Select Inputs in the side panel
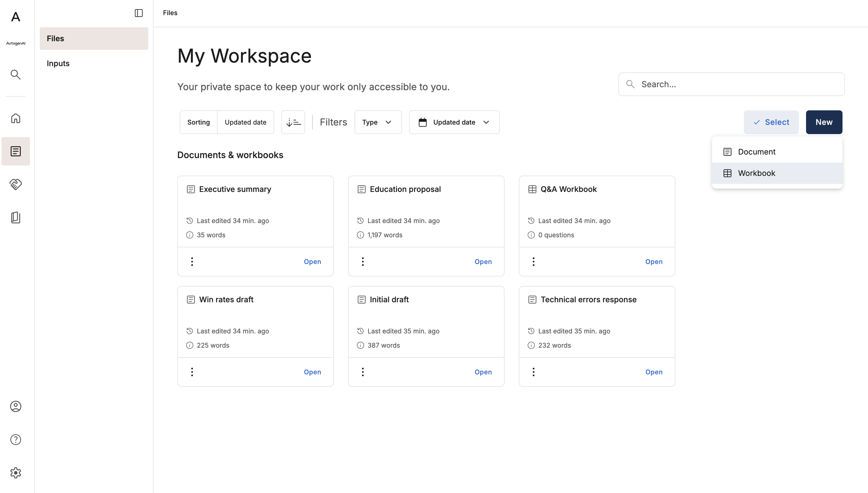The height and width of the screenshot is (493, 868). coord(94,63)
